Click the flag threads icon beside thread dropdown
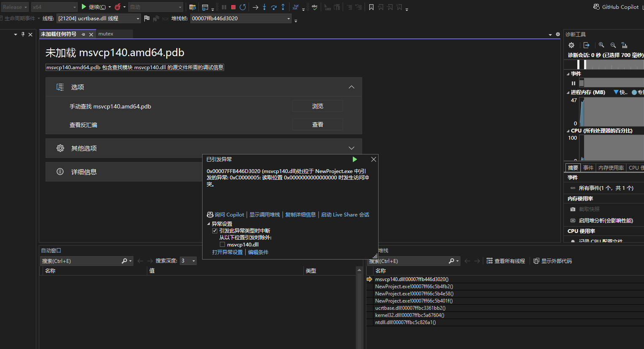The height and width of the screenshot is (349, 644). [147, 18]
